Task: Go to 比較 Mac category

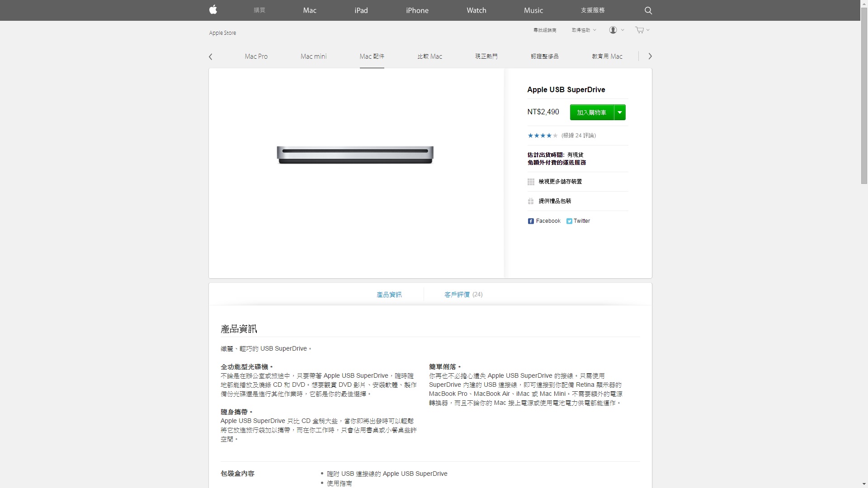Action: click(430, 56)
